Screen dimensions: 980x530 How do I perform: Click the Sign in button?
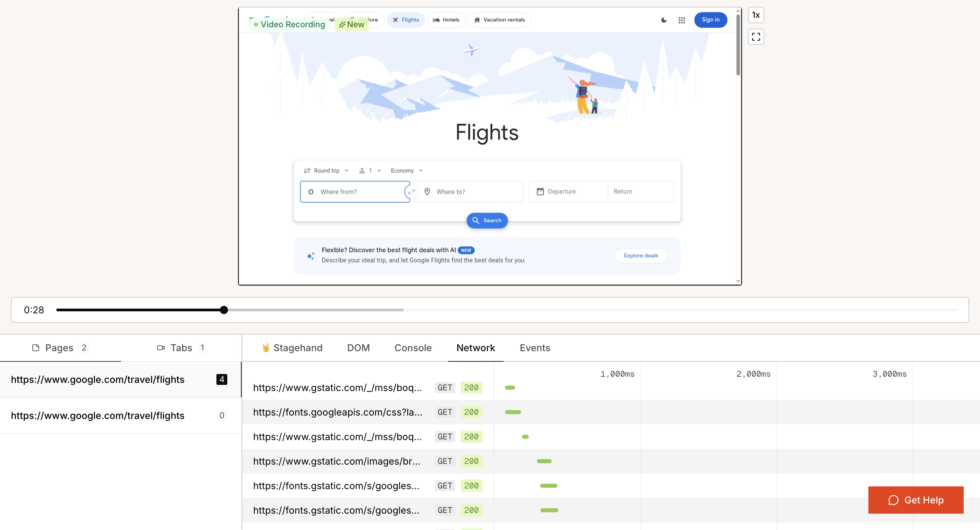click(710, 20)
